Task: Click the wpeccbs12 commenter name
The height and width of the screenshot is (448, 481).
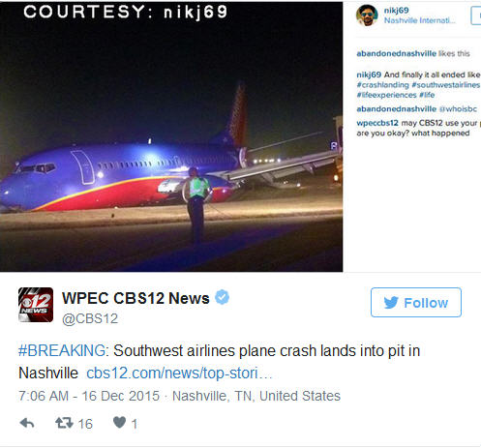Action: [x=377, y=123]
